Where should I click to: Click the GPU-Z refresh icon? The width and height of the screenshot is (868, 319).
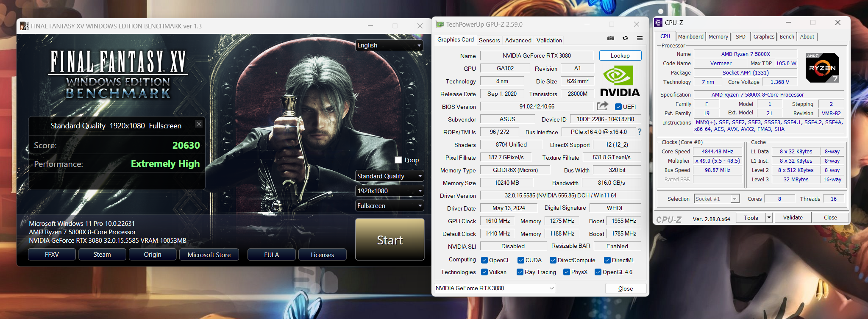625,38
